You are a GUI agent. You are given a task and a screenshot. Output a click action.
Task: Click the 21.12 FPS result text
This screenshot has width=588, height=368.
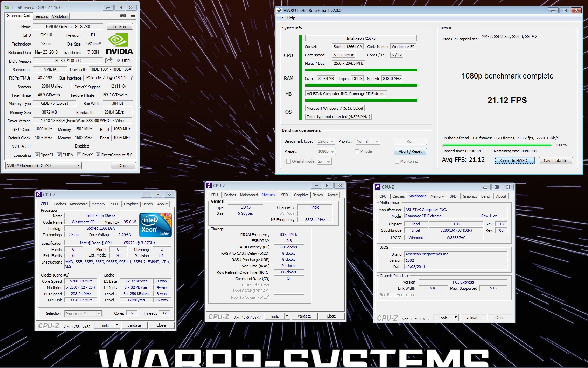click(x=507, y=100)
